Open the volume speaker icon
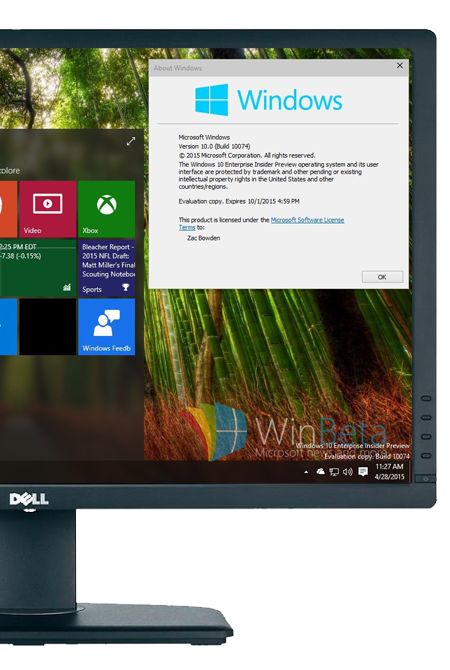The image size is (450, 670). click(348, 472)
